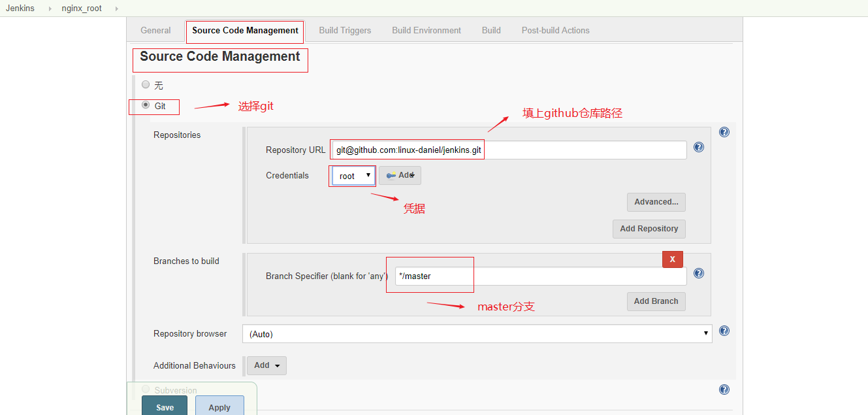The width and height of the screenshot is (868, 415).
Task: Open the Add credentials dropdown button
Action: coord(400,175)
